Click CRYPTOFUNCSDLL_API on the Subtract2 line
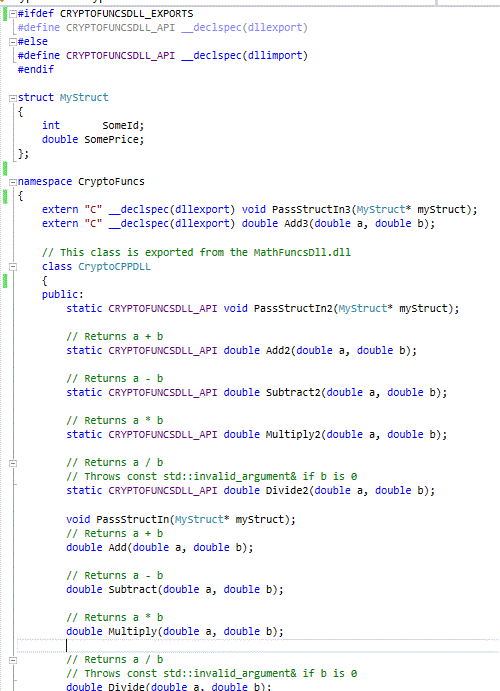Screen dimensions: 500x691 [x=163, y=392]
